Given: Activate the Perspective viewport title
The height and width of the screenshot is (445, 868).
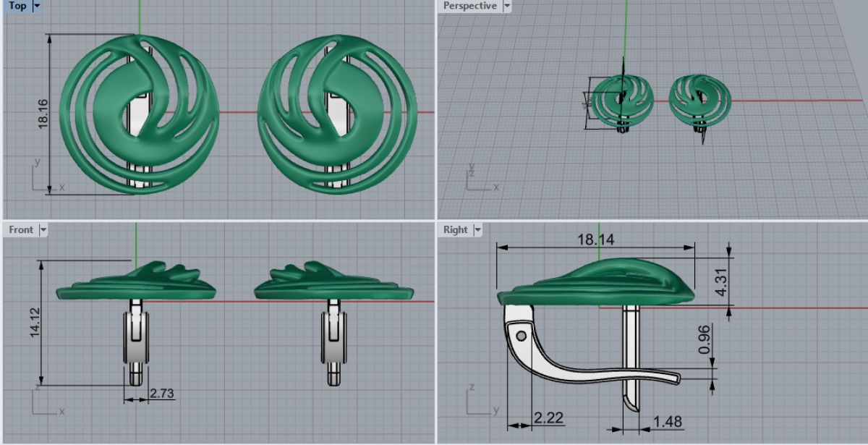Looking at the screenshot, I should (x=470, y=6).
